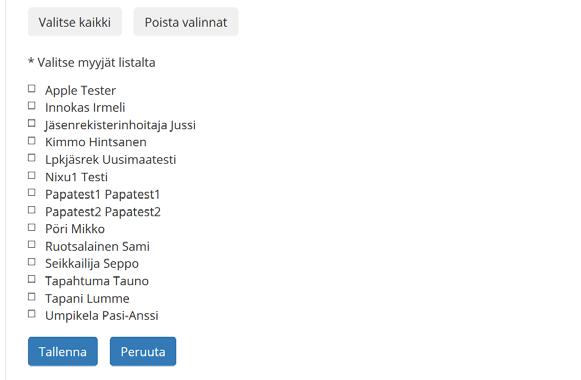Click the Poista valinnat button
This screenshot has width=581, height=380.
186,22
